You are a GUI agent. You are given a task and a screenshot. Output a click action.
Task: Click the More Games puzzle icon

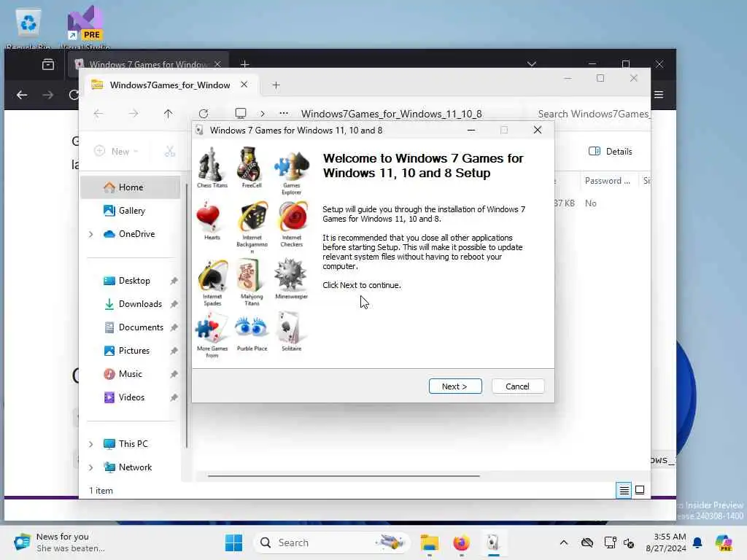click(x=212, y=327)
